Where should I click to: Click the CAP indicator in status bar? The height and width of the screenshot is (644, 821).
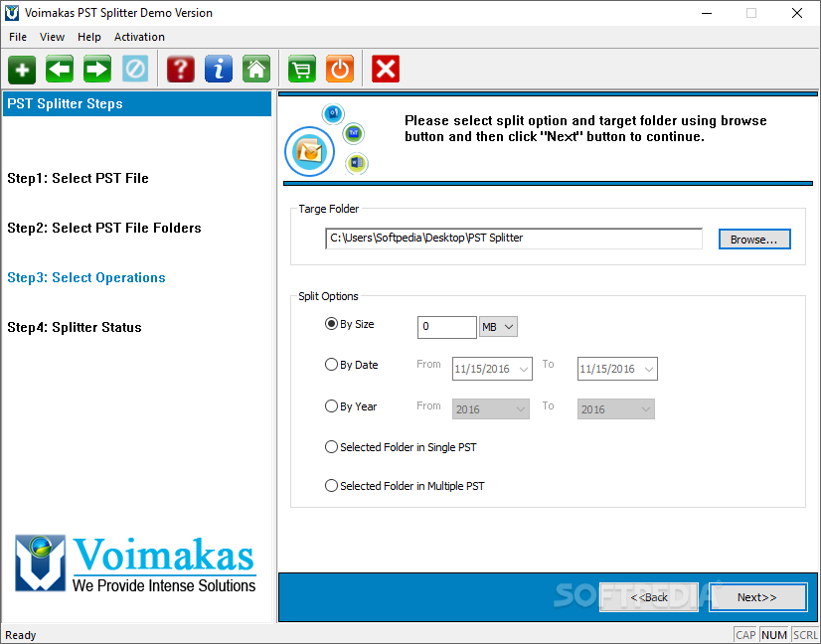pos(745,635)
